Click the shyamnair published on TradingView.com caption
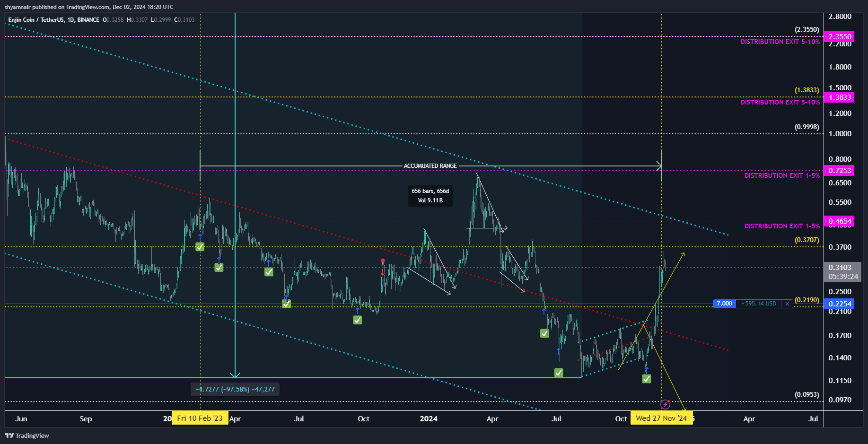The width and height of the screenshot is (868, 444). click(89, 7)
